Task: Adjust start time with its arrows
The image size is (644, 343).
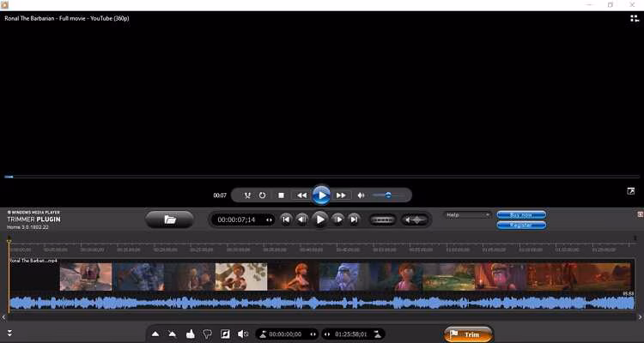Action: 313,334
